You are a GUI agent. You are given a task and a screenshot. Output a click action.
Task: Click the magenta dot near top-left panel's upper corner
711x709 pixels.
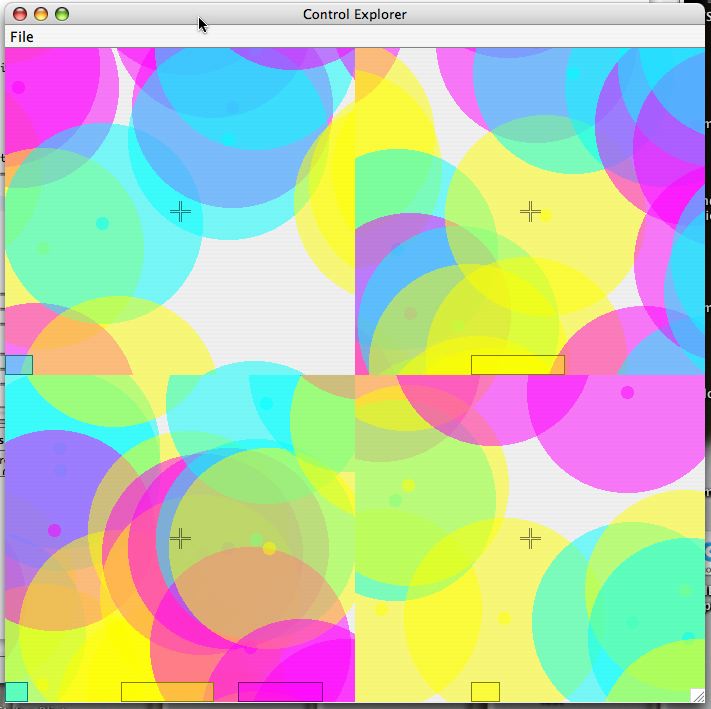coord(18,88)
